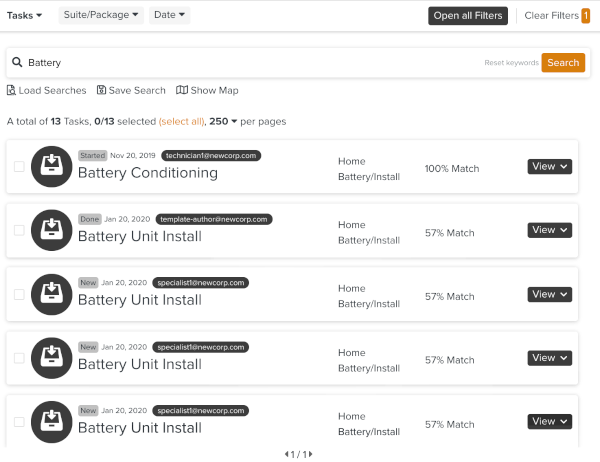Go to next page arrow
Screen dimensions: 600x462
tap(314, 454)
